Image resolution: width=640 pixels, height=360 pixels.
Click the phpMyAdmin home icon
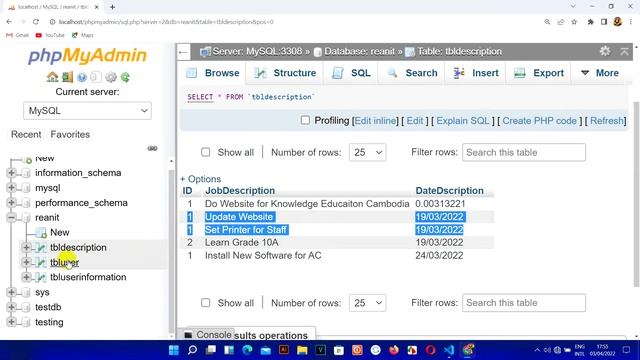[52, 77]
